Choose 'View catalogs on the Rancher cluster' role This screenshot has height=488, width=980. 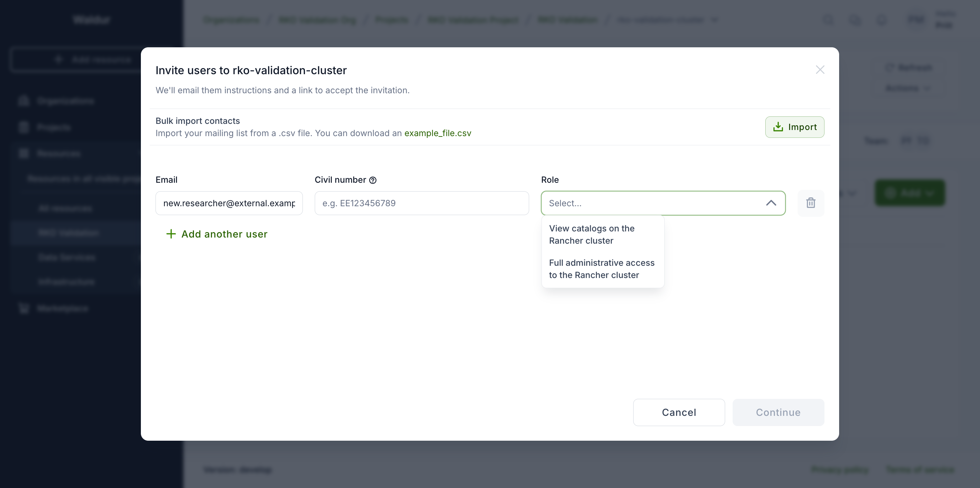click(x=603, y=234)
